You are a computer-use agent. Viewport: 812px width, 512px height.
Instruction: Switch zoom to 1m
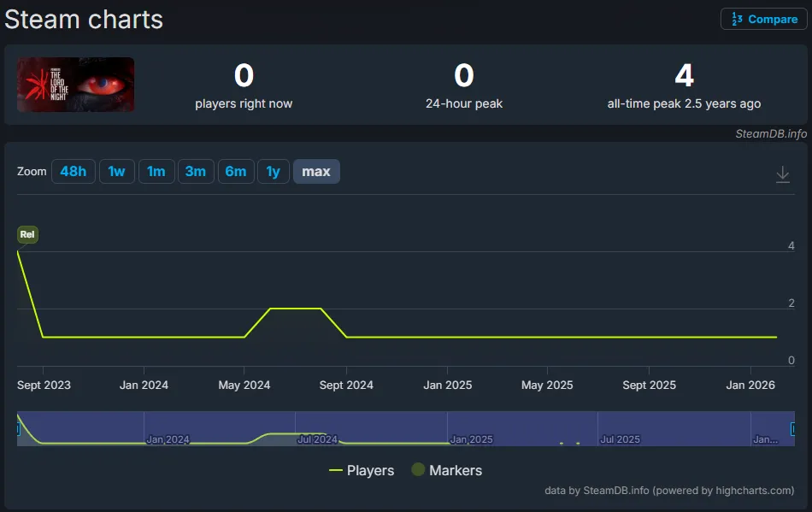(156, 172)
